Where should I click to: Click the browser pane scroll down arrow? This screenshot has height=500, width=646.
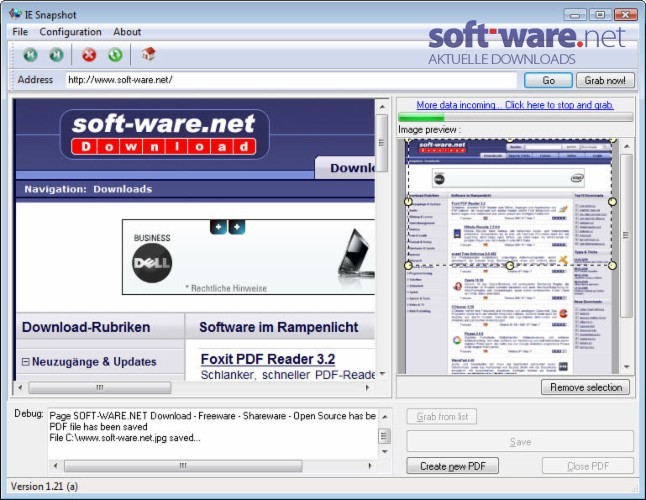[x=382, y=374]
